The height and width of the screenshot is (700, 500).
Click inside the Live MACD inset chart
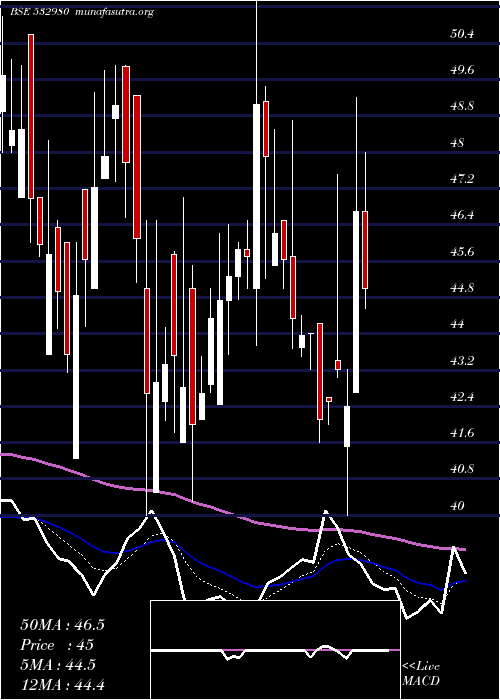pyautogui.click(x=275, y=650)
